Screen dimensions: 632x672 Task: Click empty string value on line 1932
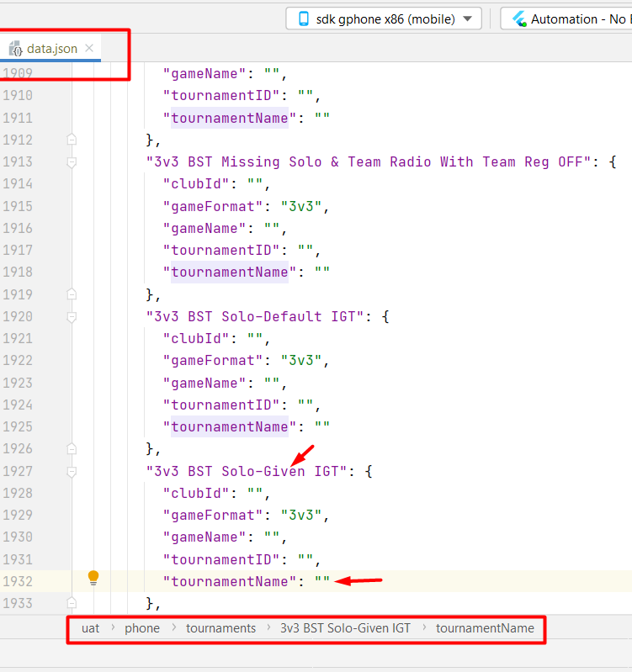click(322, 579)
